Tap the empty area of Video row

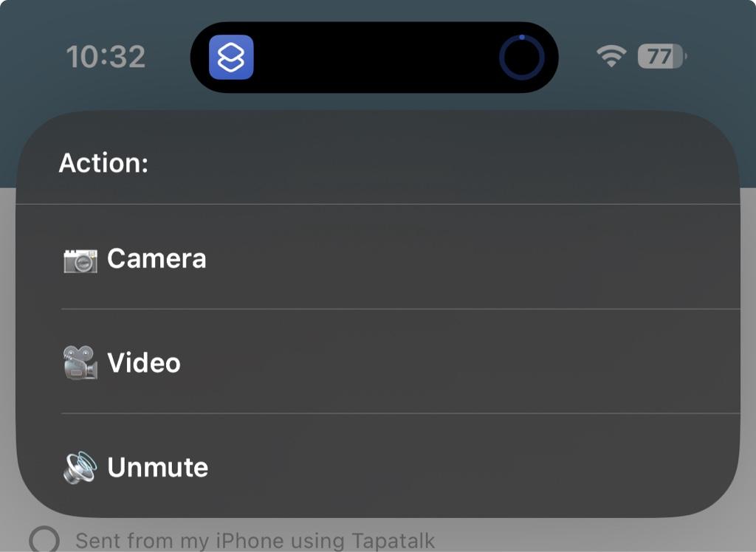472,362
